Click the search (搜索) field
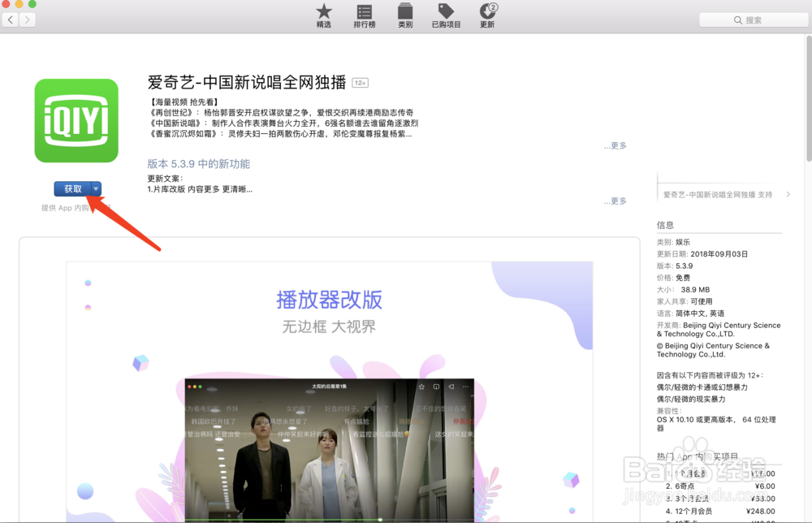 pos(754,20)
